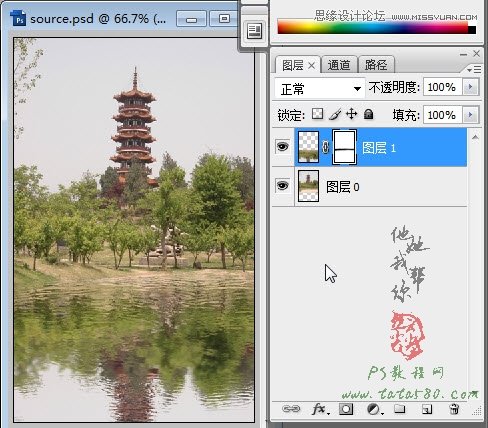Close the 图层 tab with its x
The width and height of the screenshot is (488, 428).
click(311, 66)
